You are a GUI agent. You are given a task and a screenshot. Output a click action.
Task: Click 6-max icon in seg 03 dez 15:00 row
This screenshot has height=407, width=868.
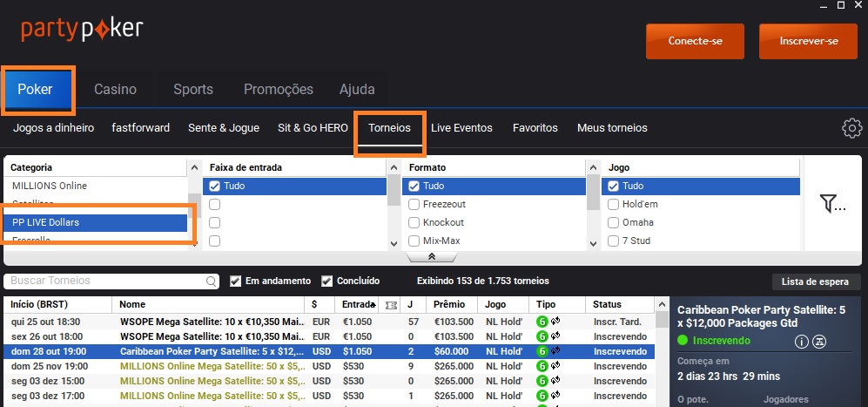pyautogui.click(x=542, y=381)
